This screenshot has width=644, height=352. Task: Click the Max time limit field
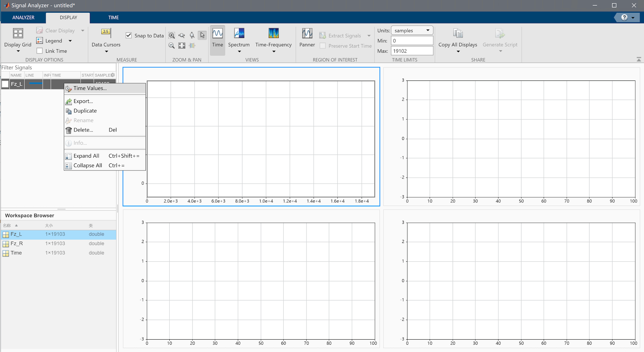[412, 51]
